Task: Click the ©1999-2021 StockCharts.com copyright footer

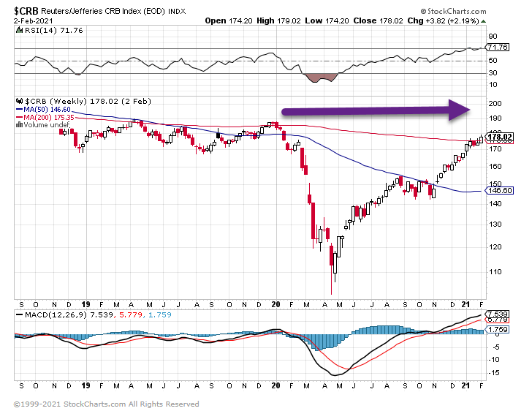Action: 106,404
